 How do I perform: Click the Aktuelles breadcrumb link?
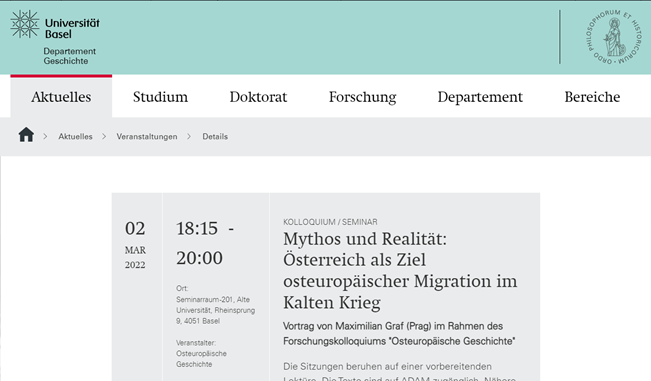[x=75, y=137]
